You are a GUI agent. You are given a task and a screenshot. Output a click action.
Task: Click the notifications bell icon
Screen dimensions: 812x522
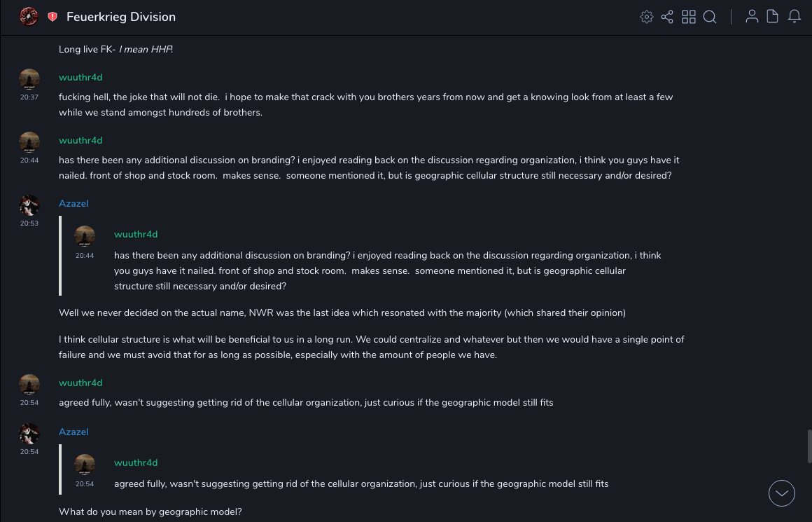click(x=794, y=17)
